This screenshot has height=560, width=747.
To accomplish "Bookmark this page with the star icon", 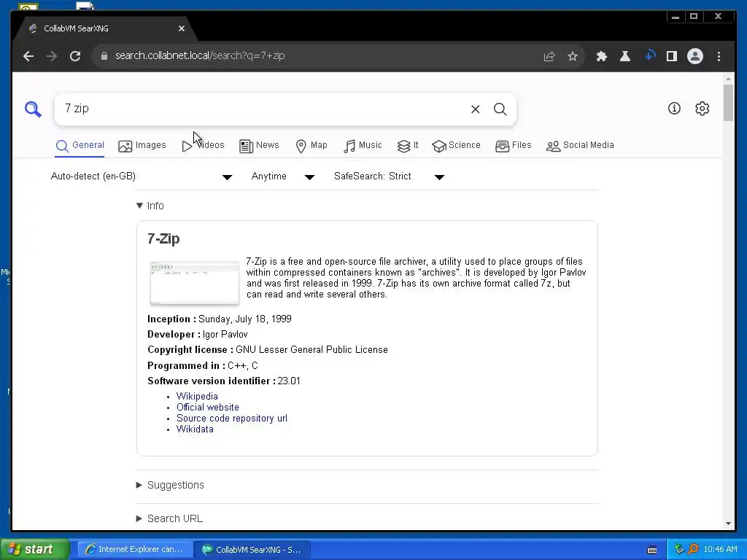I will [573, 56].
